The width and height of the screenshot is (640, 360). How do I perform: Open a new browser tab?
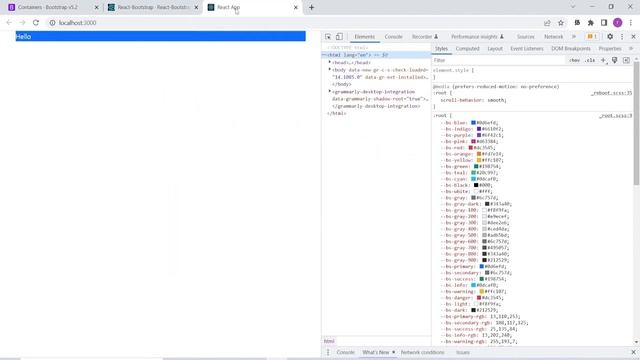(311, 7)
